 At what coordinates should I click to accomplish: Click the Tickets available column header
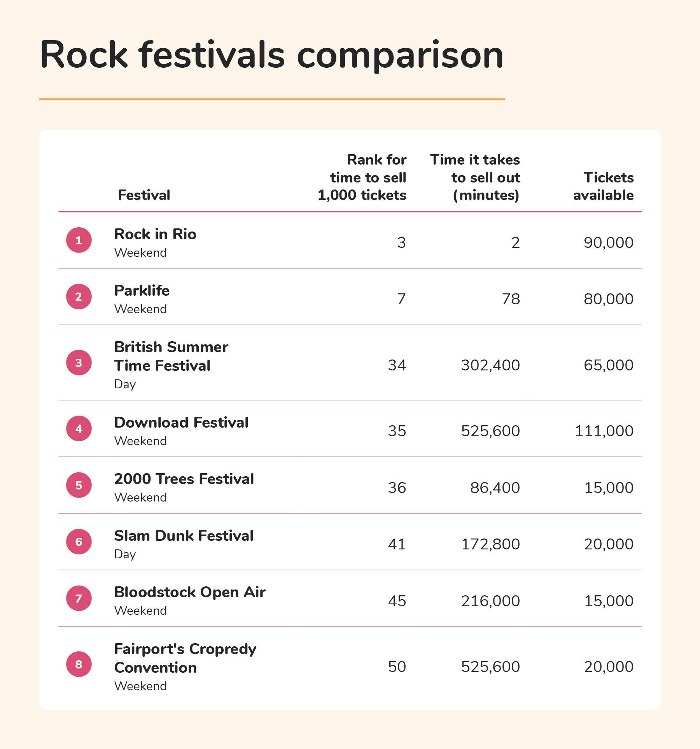[x=603, y=186]
